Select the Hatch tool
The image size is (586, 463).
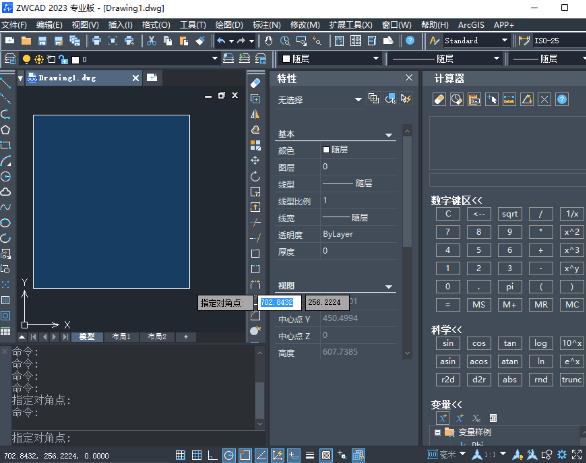(5, 300)
